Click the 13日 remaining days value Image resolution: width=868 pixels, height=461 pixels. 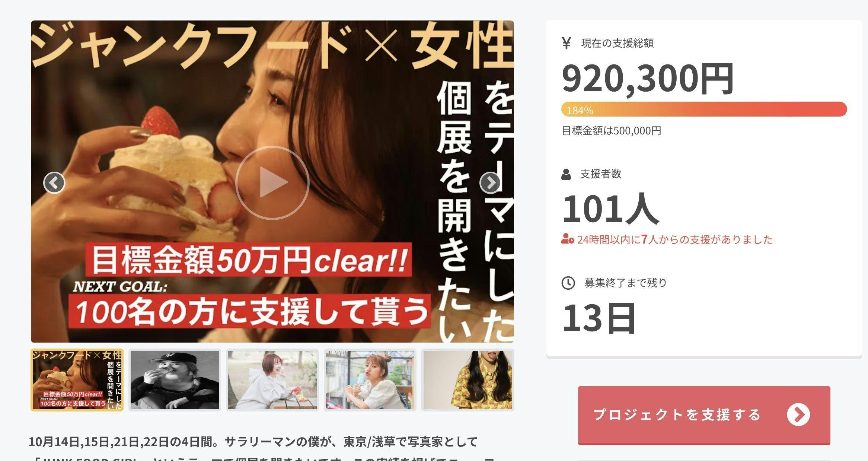coord(599,318)
